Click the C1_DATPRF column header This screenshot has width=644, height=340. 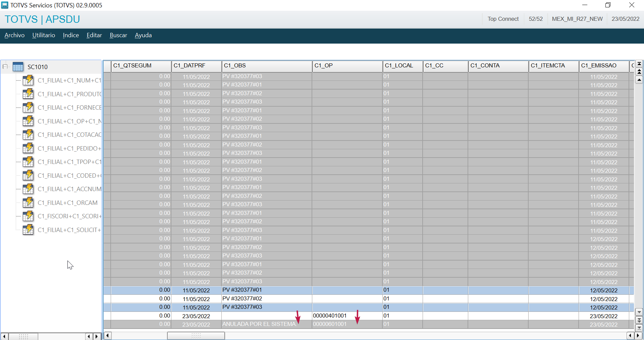pos(197,66)
